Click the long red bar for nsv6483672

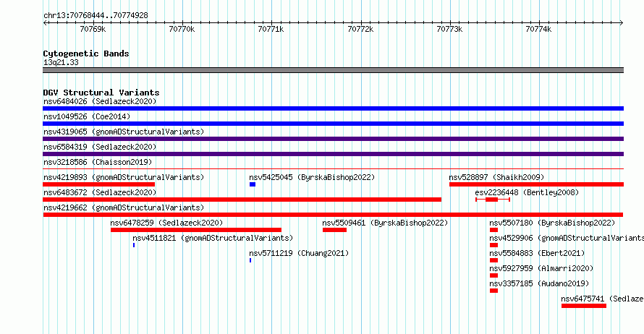[242, 200]
